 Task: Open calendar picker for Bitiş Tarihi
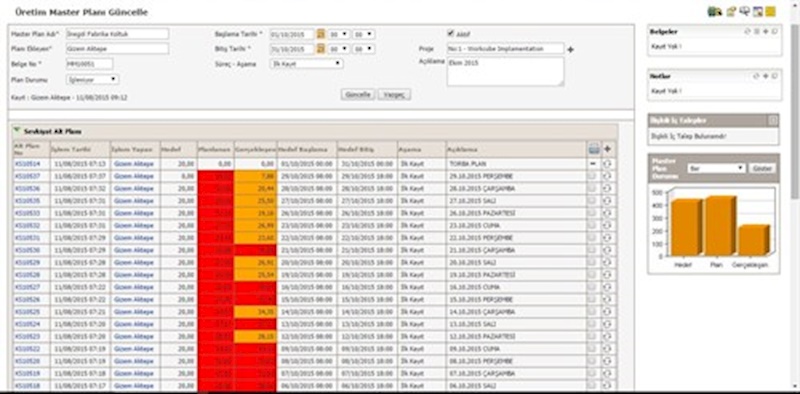320,49
